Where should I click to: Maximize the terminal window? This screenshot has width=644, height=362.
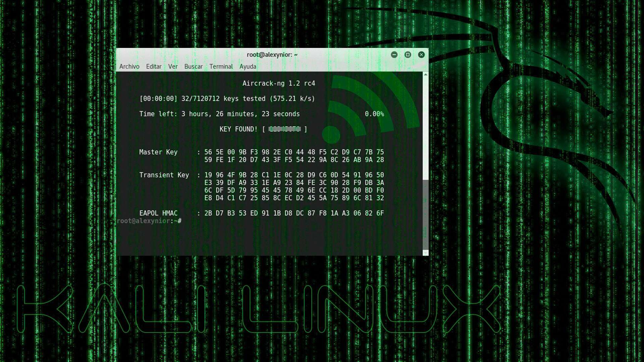[408, 55]
